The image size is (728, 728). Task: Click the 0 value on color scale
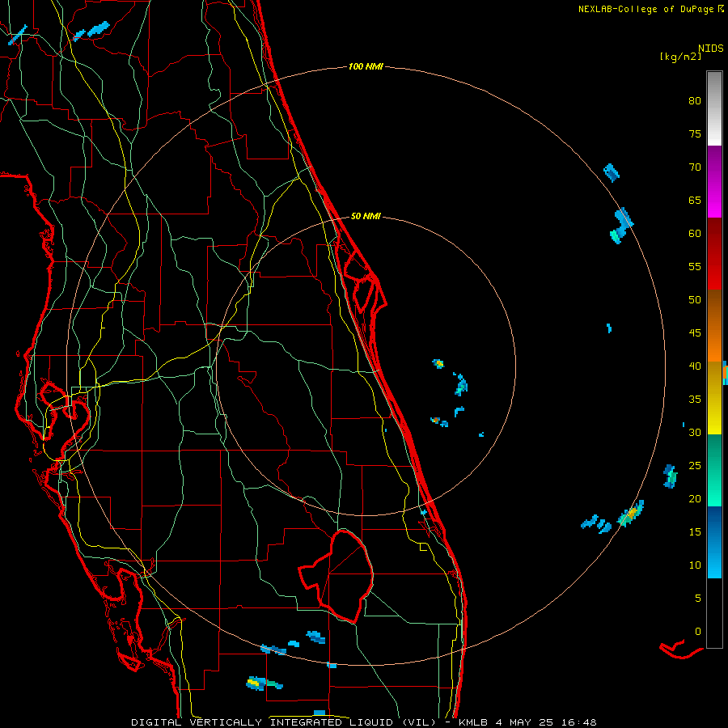click(x=698, y=632)
